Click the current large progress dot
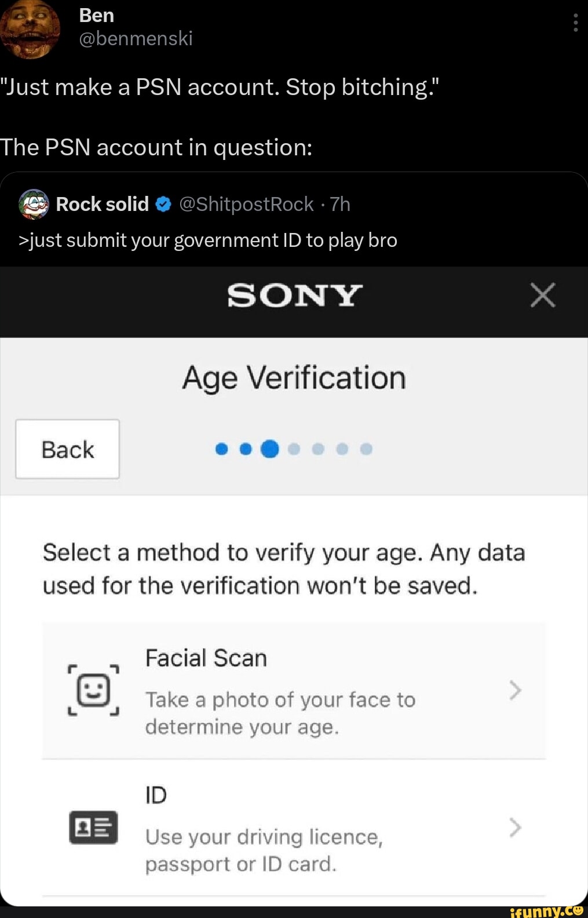Image resolution: width=588 pixels, height=918 pixels. pos(270,449)
